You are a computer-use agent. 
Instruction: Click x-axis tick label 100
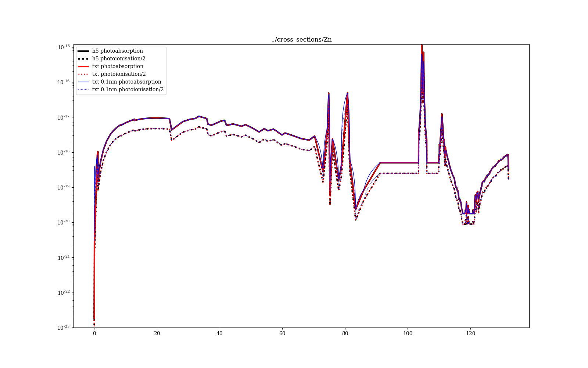click(408, 333)
